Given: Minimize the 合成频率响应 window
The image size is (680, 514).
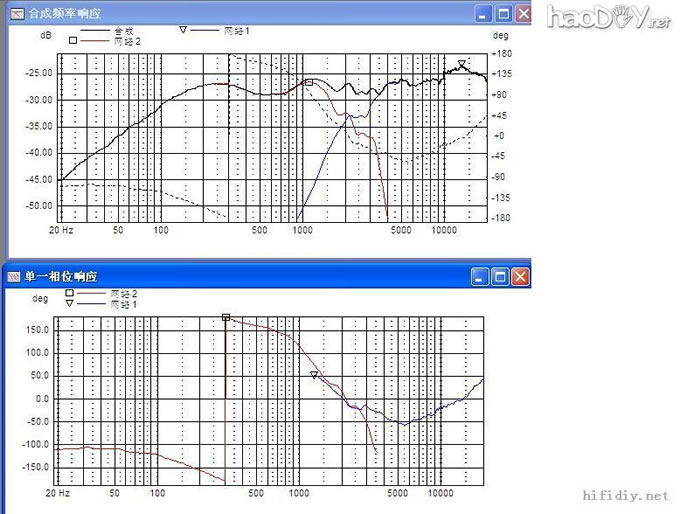Looking at the screenshot, I should [483, 14].
